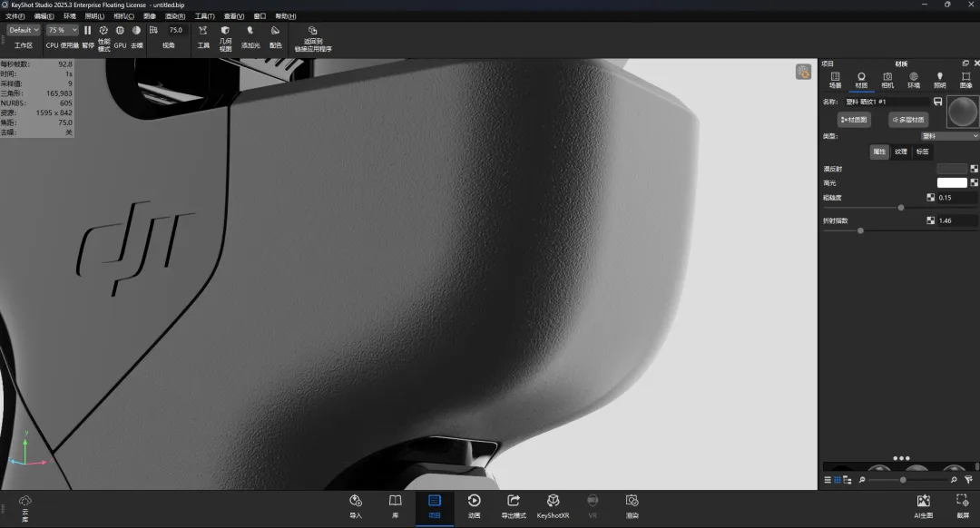This screenshot has height=528, width=980.
Task: Open Geometry View (几何视图)
Action: point(226,30)
